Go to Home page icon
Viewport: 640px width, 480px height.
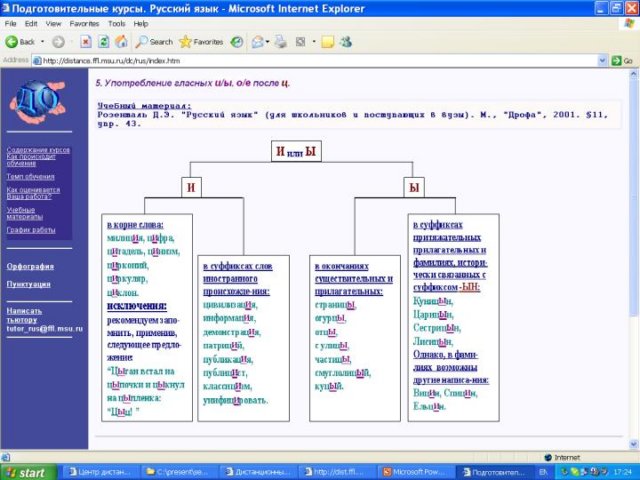click(x=121, y=42)
